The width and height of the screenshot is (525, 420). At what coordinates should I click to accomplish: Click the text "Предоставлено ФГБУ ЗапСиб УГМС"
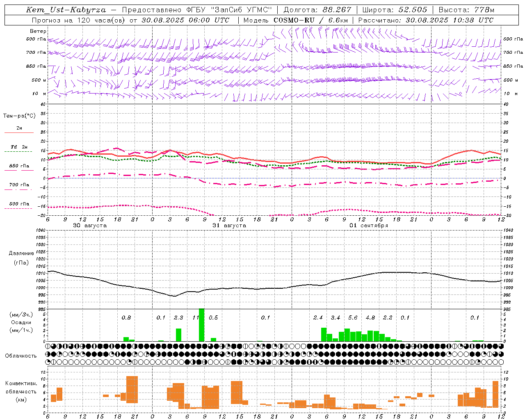point(197,10)
